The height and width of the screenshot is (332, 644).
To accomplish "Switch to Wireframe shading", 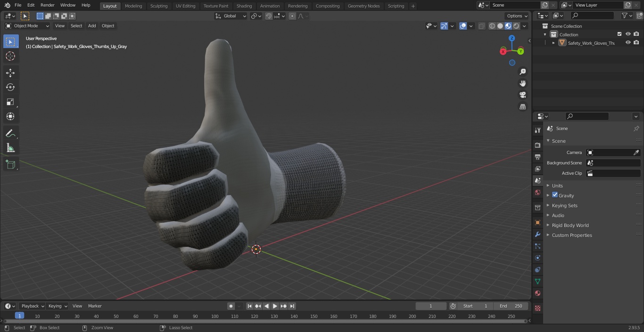I will pyautogui.click(x=492, y=26).
